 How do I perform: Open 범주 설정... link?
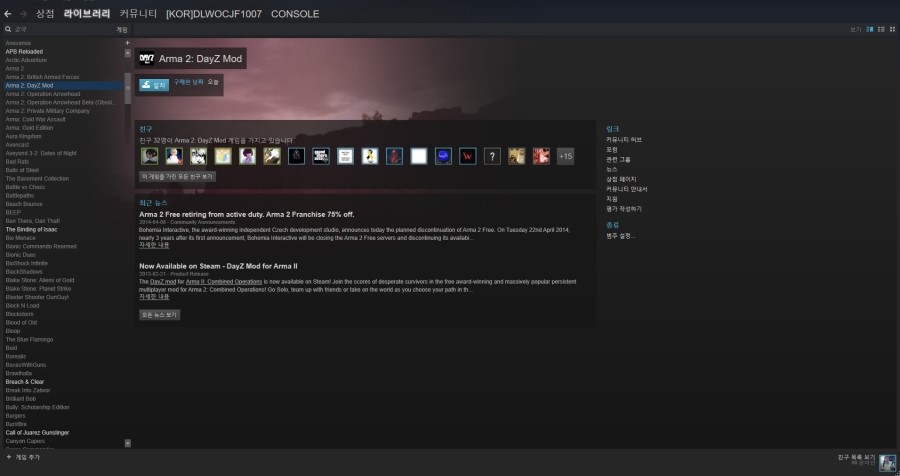coord(620,235)
